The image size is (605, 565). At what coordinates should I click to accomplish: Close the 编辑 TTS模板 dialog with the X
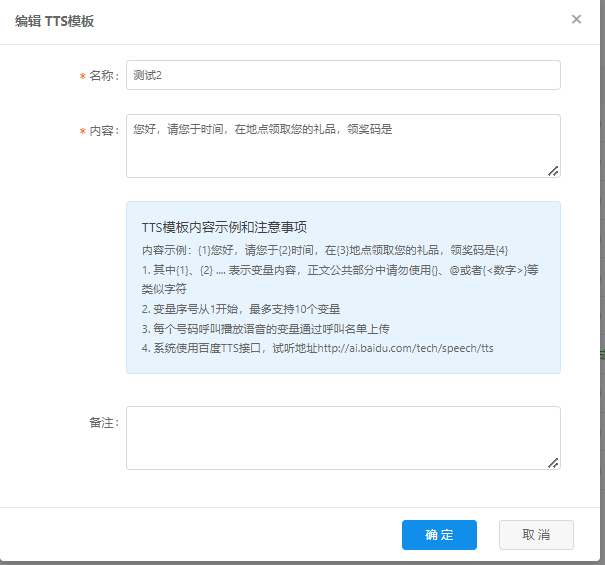[x=576, y=19]
